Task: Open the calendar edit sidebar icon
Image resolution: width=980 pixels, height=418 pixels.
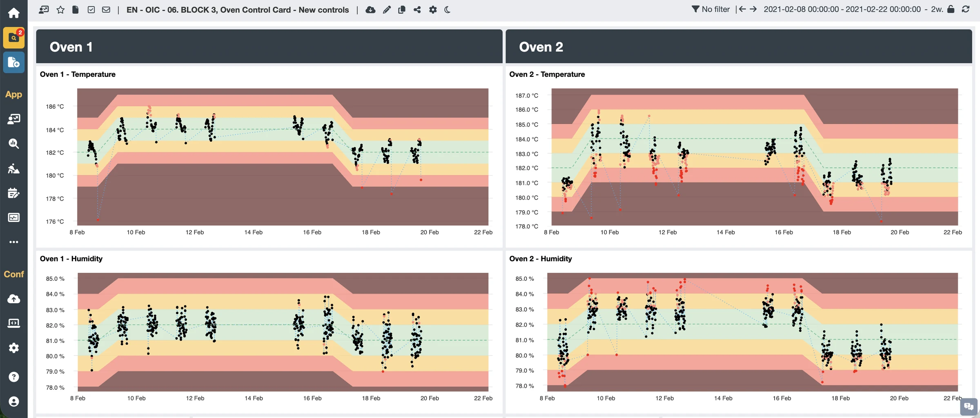Action: pos(13,193)
